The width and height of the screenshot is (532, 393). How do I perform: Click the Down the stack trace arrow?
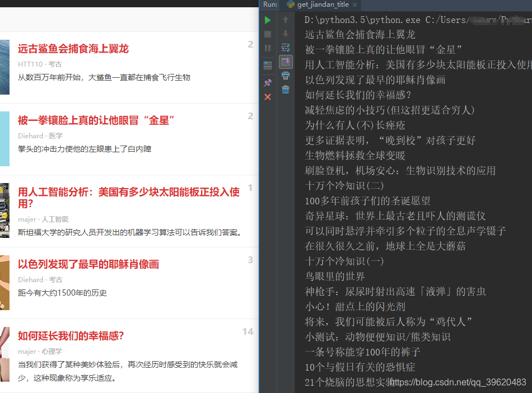(x=286, y=34)
